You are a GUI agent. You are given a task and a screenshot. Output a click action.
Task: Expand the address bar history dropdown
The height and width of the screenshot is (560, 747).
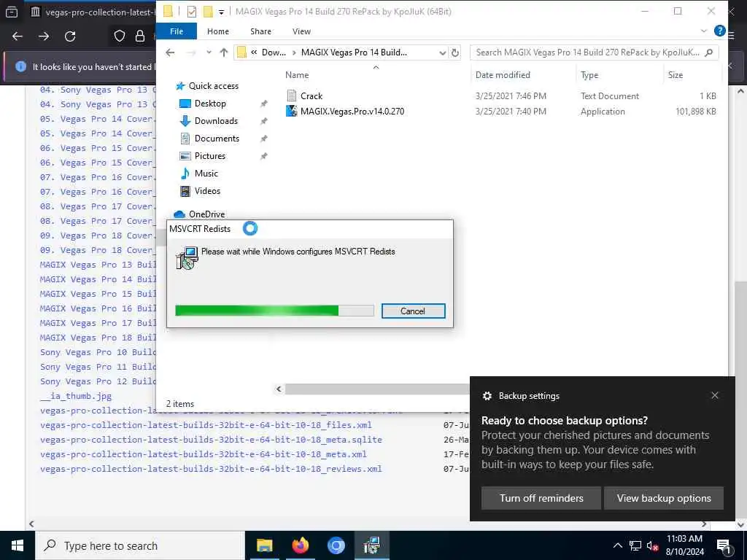(x=442, y=52)
